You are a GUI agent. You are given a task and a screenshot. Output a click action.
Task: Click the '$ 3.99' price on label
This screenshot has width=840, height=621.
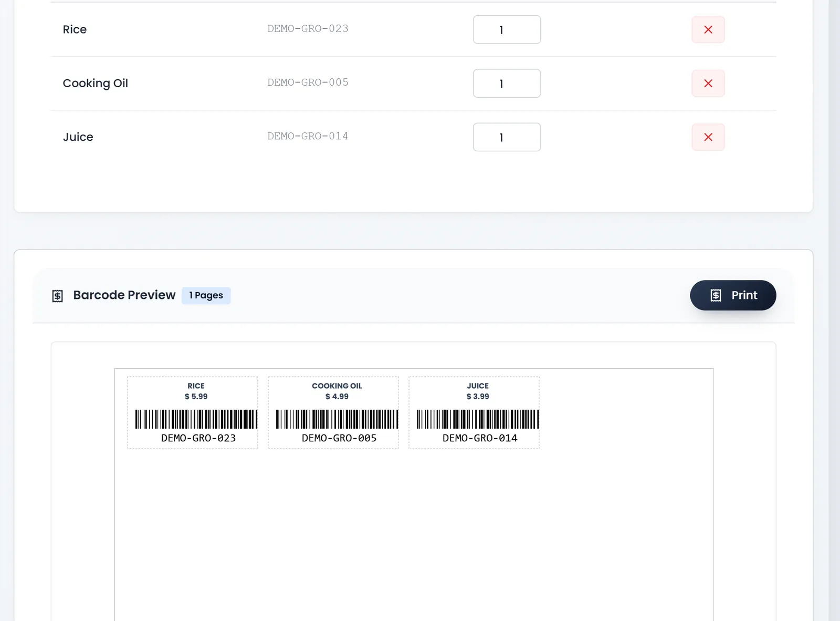478,396
